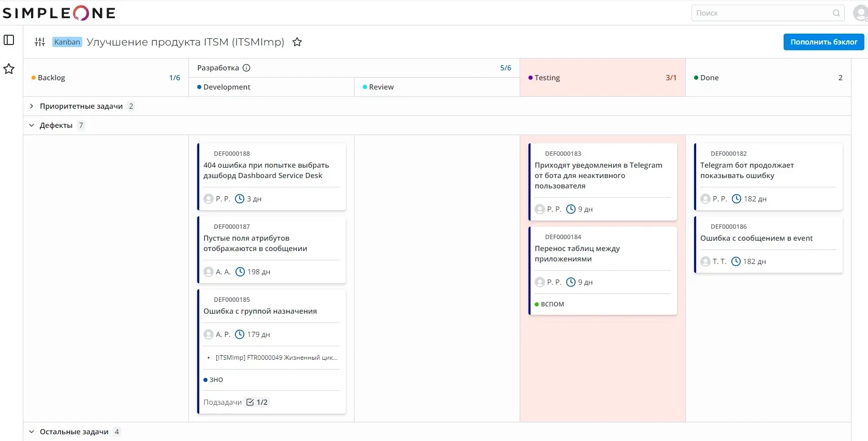868x441 pixels.
Task: Click clock icon on DEF0000183 card
Action: pyautogui.click(x=571, y=209)
